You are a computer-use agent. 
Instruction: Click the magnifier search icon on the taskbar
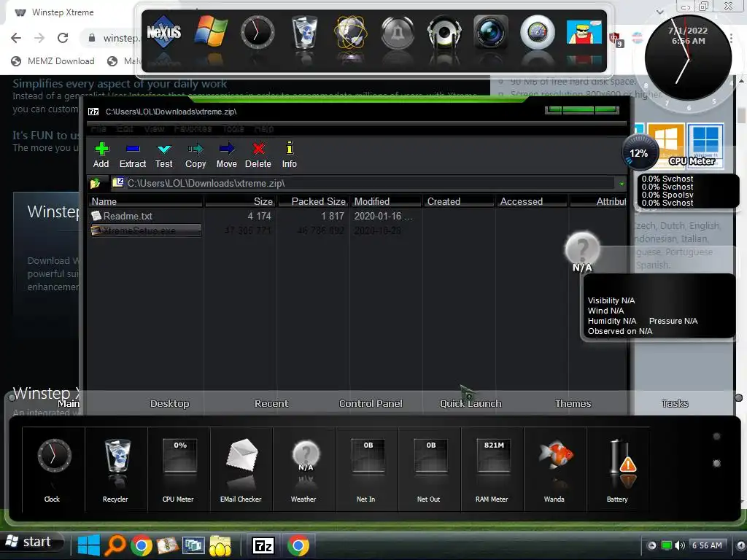[115, 545]
